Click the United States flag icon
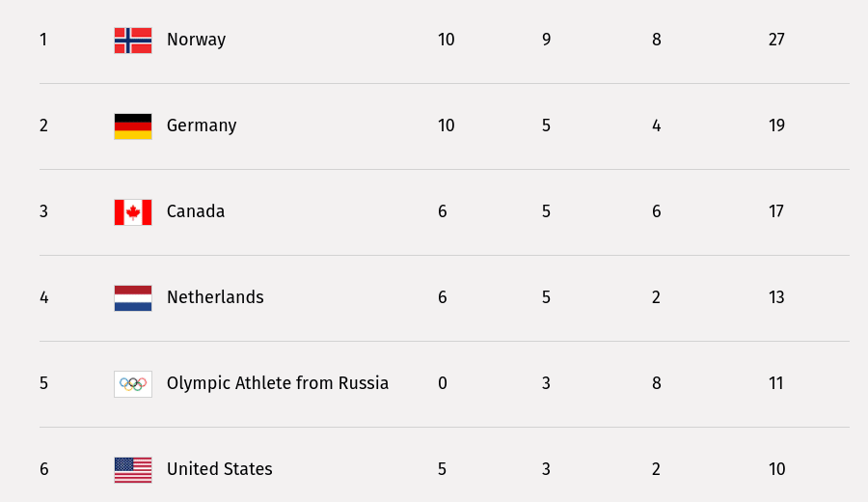This screenshot has width=868, height=502. [133, 469]
